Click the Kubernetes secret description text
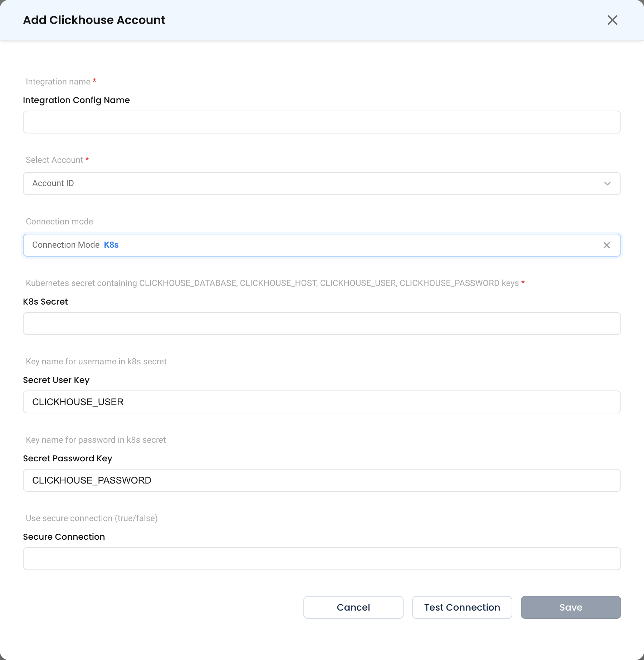The image size is (644, 660). [x=272, y=283]
